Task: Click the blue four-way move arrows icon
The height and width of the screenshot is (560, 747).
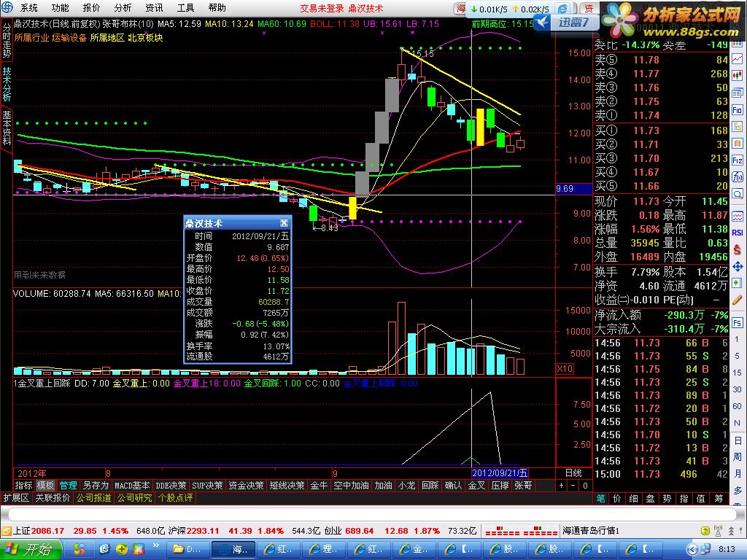Action: [737, 266]
